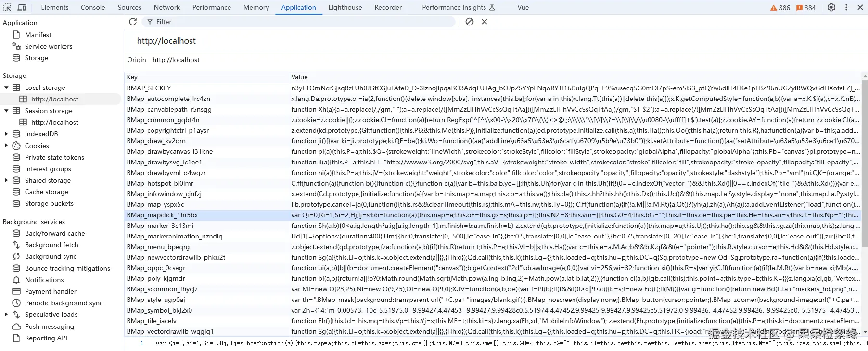Open Reporting API item
The image size is (868, 351).
[46, 338]
